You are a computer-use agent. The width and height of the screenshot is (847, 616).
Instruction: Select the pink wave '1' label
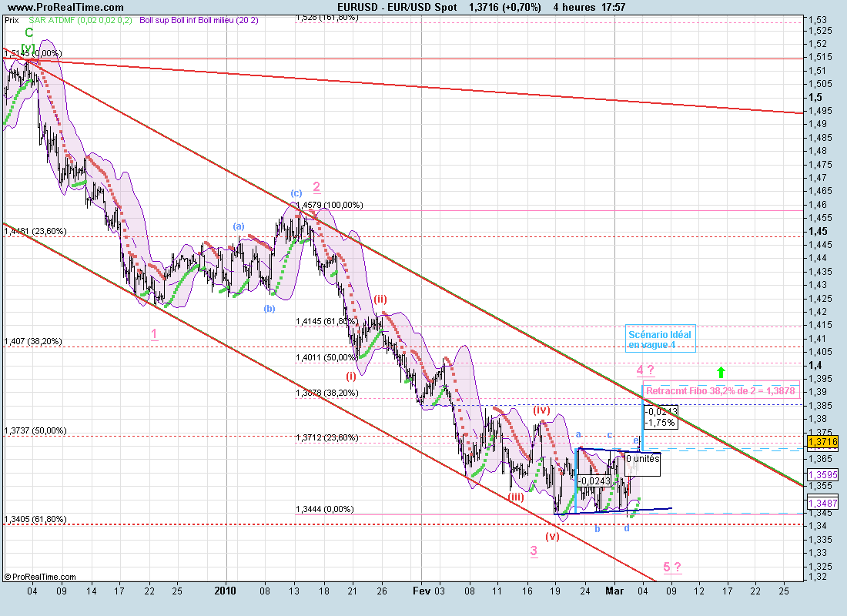point(155,334)
